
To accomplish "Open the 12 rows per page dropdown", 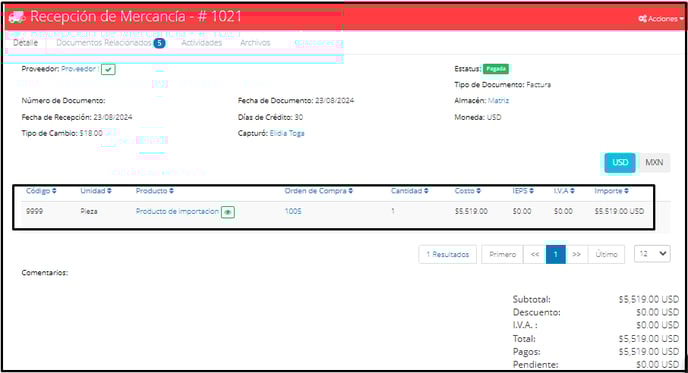I will (x=652, y=254).
